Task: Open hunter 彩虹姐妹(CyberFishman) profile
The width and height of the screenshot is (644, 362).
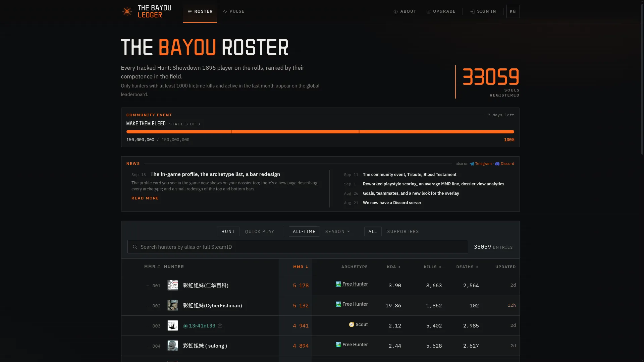Action: tap(212, 306)
